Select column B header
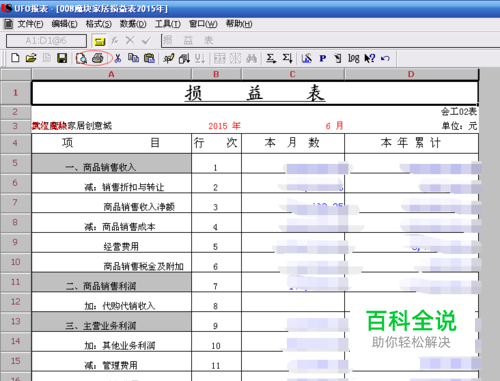This screenshot has width=500, height=381. 216,74
